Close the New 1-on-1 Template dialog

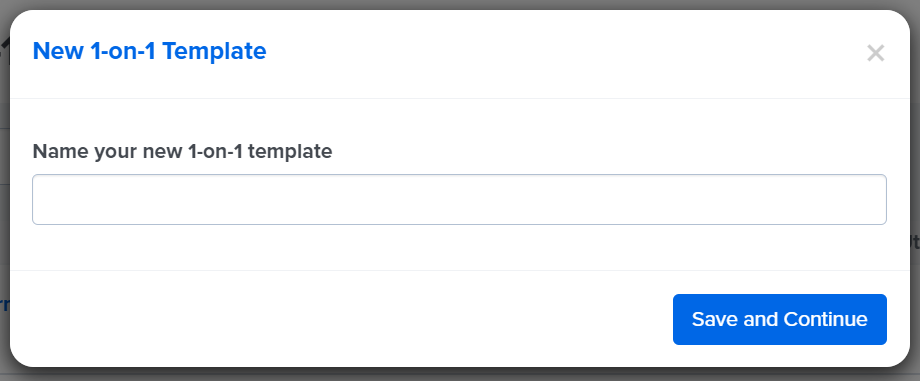[x=875, y=53]
